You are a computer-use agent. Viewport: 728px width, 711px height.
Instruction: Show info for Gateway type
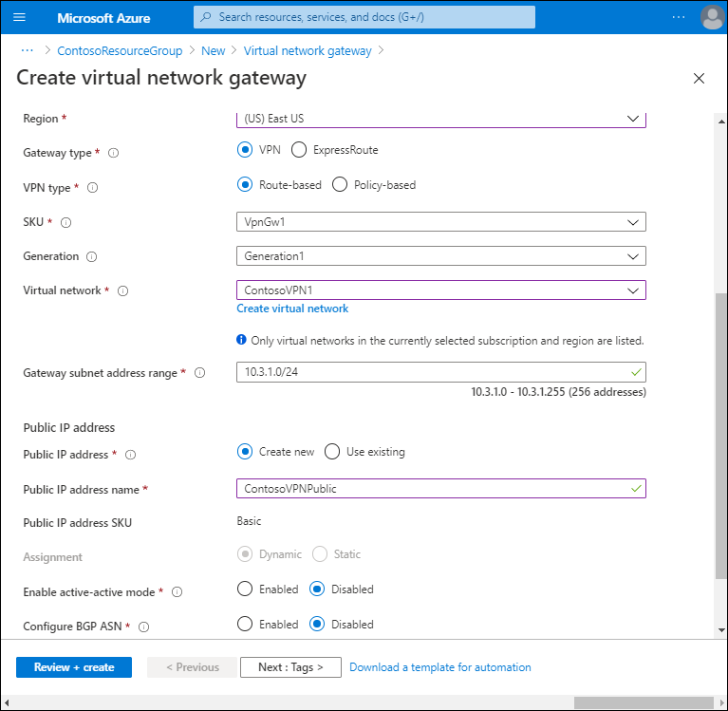[x=113, y=153]
